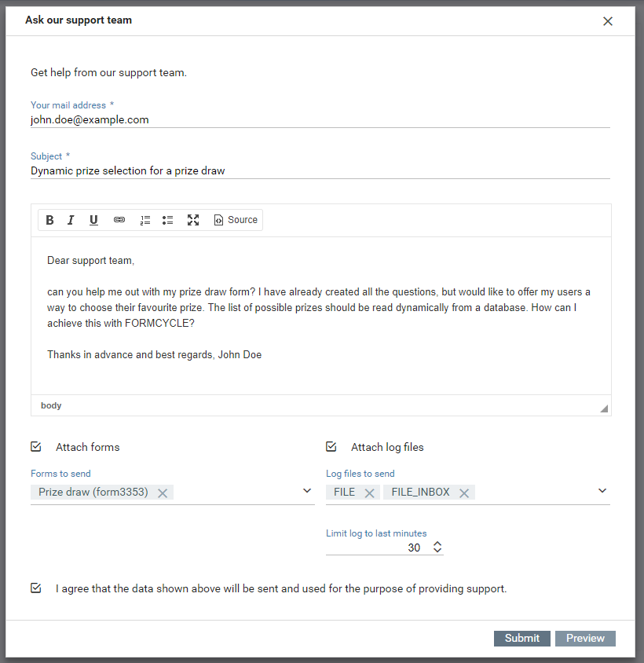Viewport: 644px width, 663px height.
Task: Toggle italic formatting icon
Action: [71, 220]
